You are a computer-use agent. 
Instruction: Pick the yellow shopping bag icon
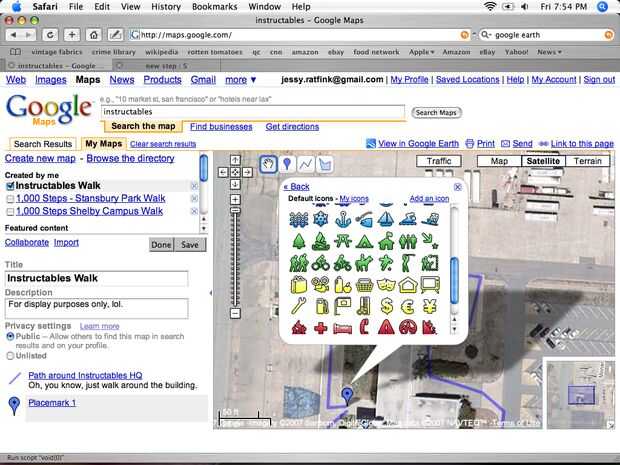tap(299, 285)
